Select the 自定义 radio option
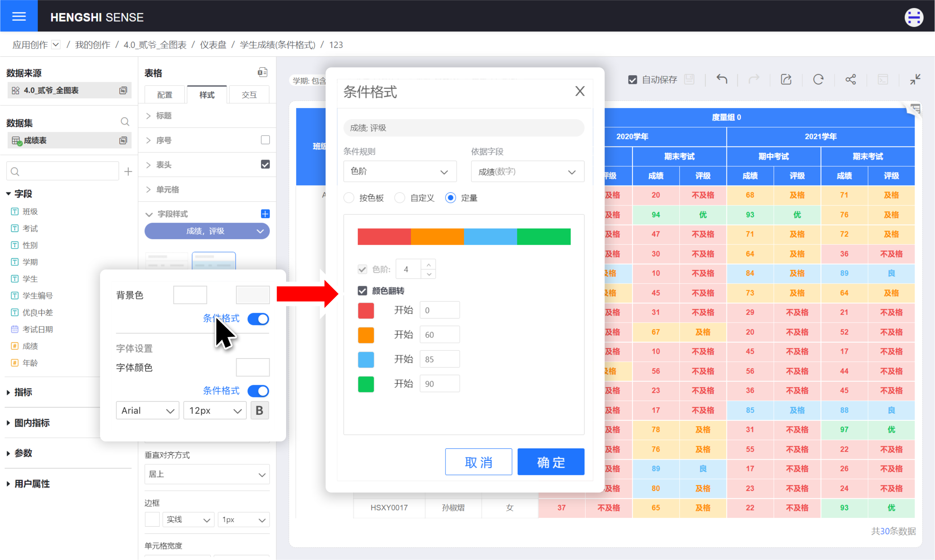Screen dimensions: 935x560 (400, 198)
